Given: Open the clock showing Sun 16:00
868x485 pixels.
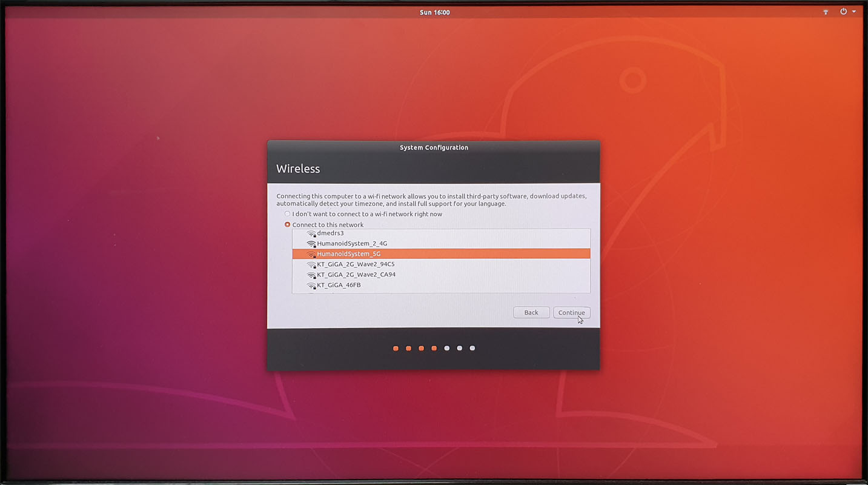Looking at the screenshot, I should click(434, 12).
